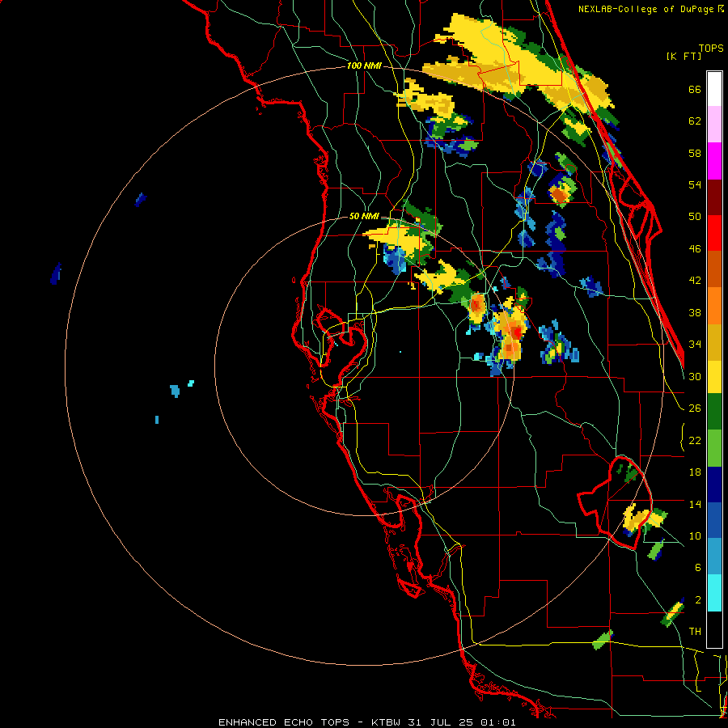This screenshot has width=728, height=728.
Task: Click the dark green 26 legend swatch
Action: [714, 412]
